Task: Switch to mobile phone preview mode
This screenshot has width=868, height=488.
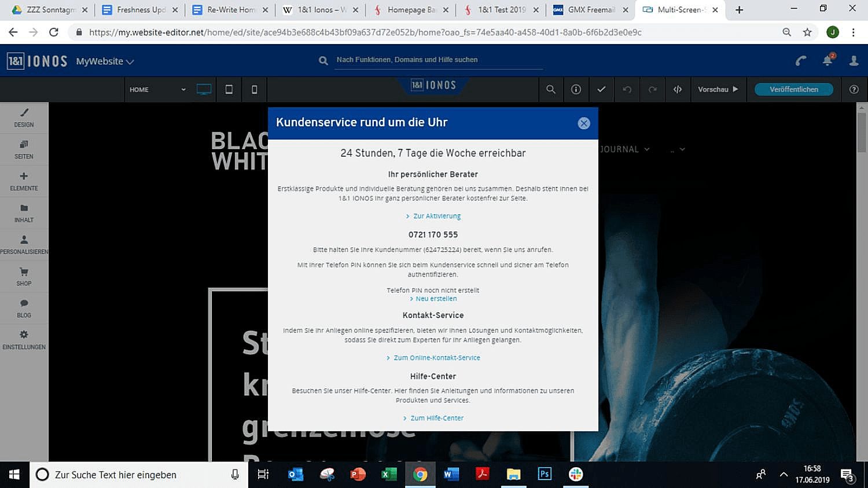Action: (254, 89)
